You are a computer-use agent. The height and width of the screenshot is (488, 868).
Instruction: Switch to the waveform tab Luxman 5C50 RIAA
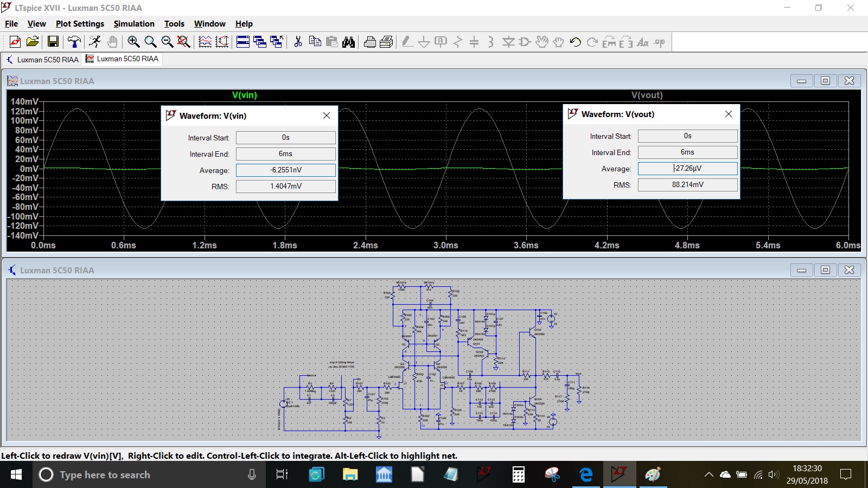pos(123,59)
